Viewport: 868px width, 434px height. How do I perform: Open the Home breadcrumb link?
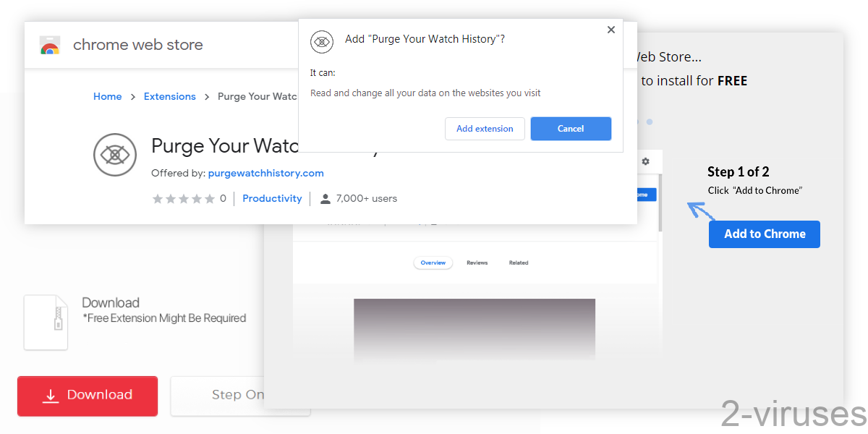[107, 95]
